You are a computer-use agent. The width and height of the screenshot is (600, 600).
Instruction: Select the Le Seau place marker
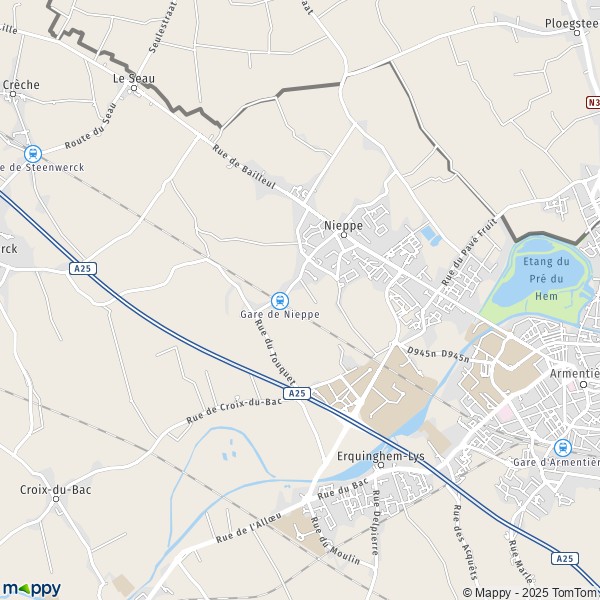(134, 88)
